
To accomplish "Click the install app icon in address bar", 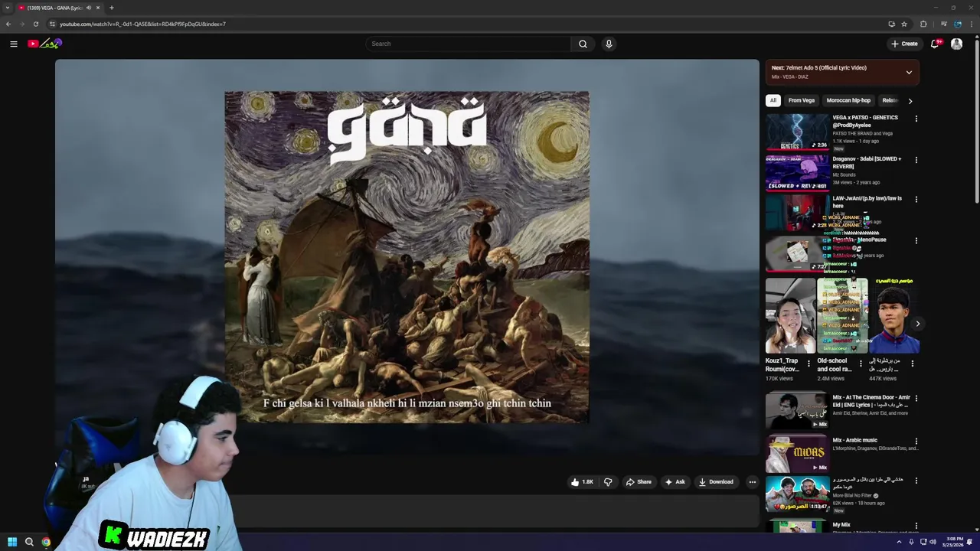I will coord(891,24).
